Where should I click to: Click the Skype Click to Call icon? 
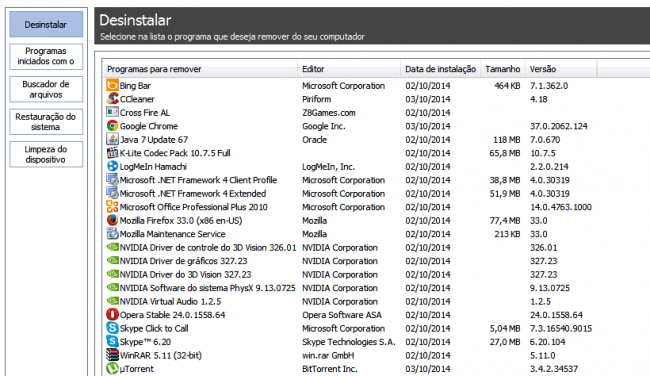112,328
